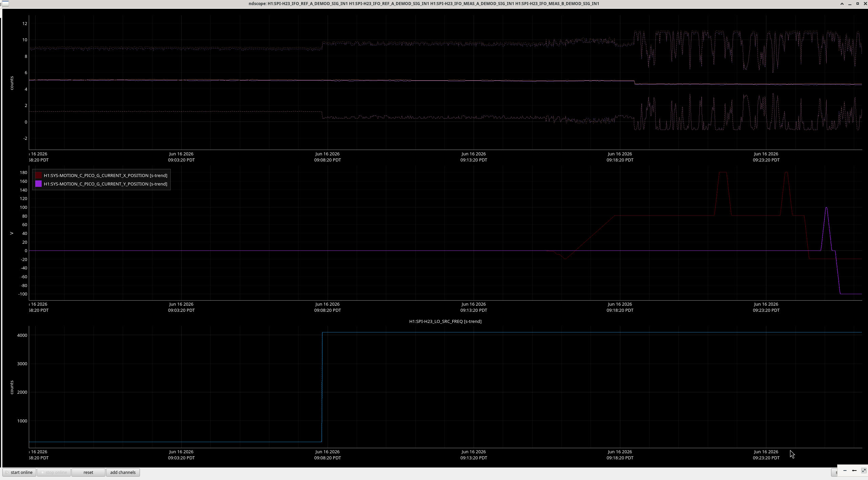The height and width of the screenshot is (480, 868).
Task: Open the add channels dialog
Action: [123, 472]
